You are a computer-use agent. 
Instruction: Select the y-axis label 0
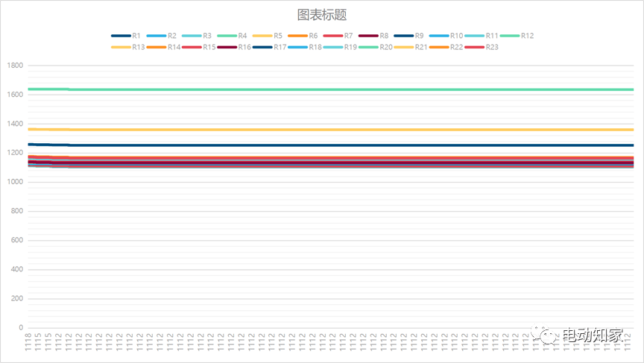tap(21, 328)
